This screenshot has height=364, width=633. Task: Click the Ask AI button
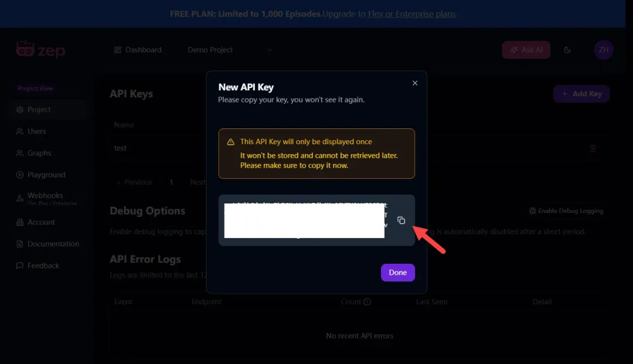coord(526,50)
